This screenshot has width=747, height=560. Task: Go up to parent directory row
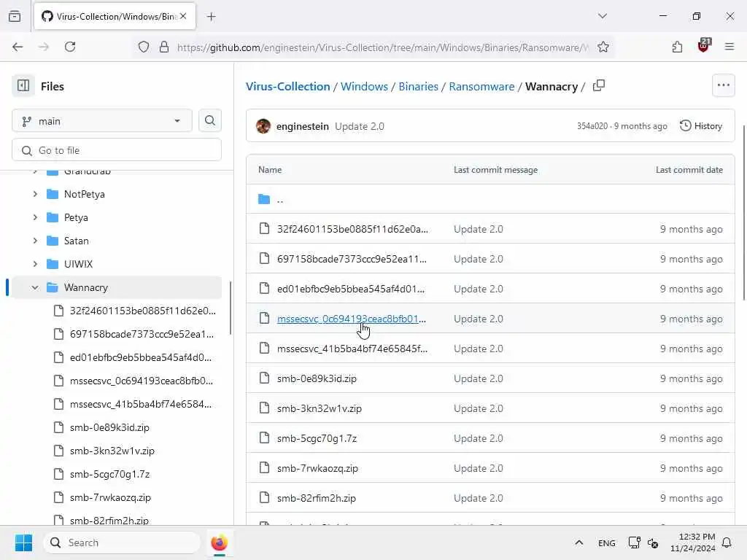pyautogui.click(x=490, y=199)
